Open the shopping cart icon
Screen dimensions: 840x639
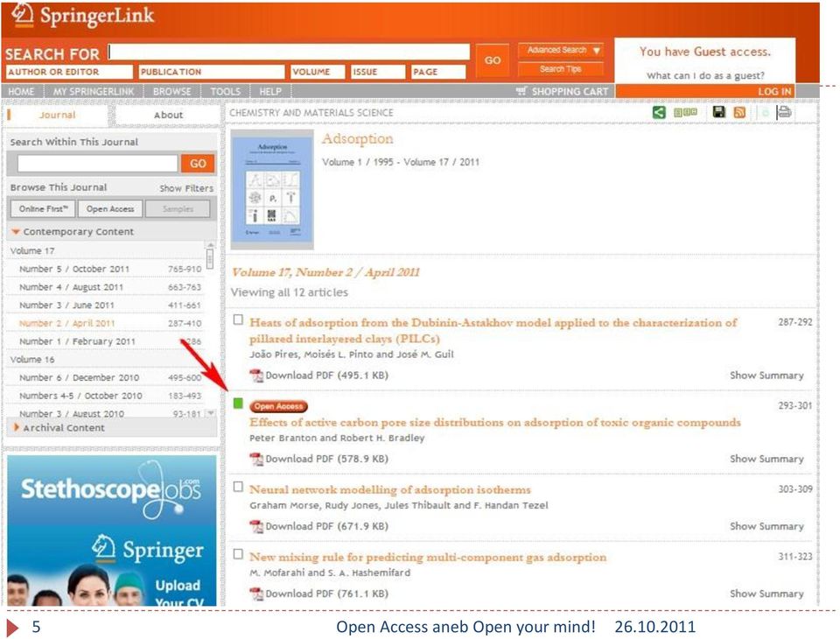[x=521, y=90]
